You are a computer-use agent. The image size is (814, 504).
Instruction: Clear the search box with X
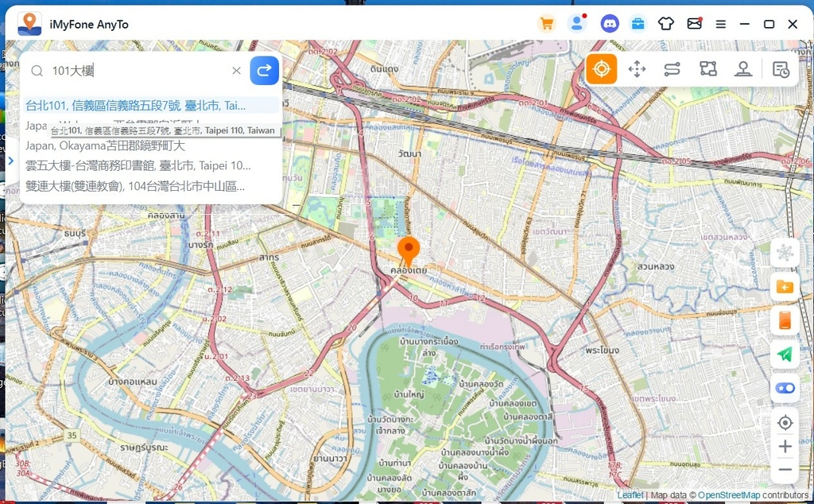tap(236, 71)
